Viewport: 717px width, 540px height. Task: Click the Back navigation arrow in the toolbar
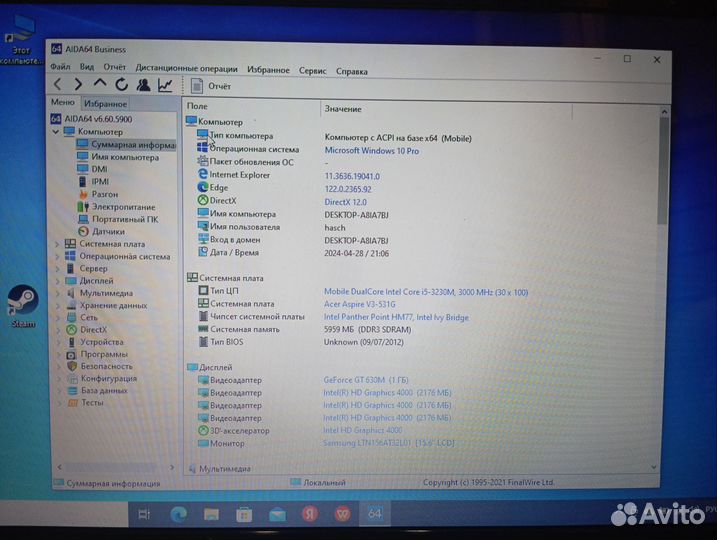(58, 86)
